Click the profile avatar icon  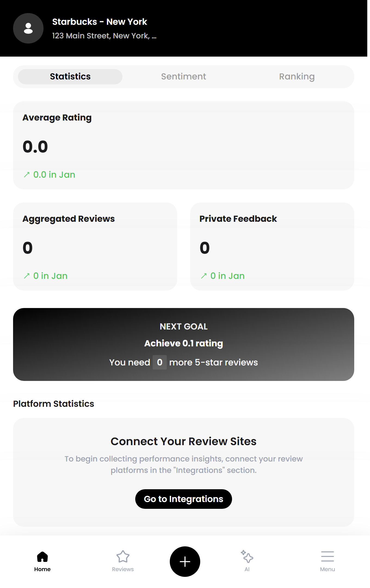(28, 28)
